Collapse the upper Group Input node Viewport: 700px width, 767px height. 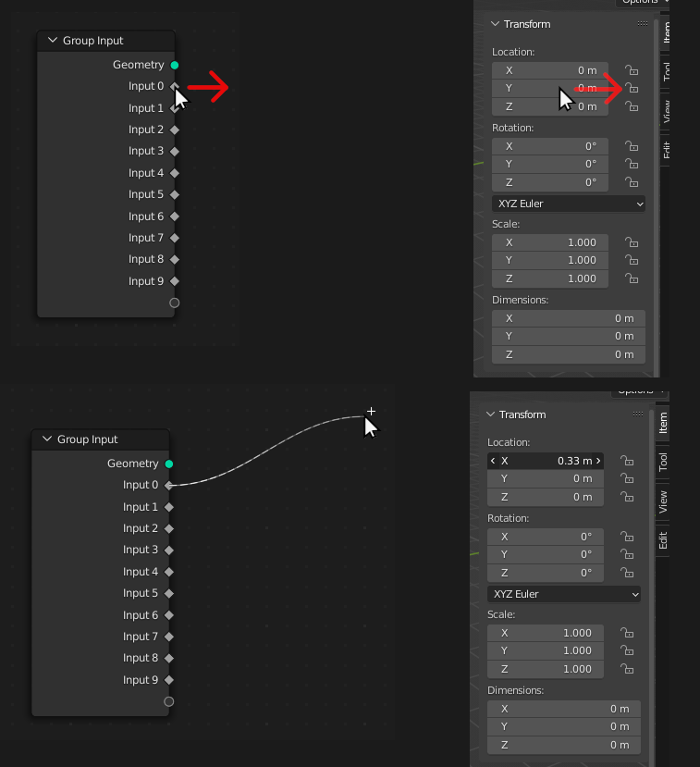[x=53, y=41]
